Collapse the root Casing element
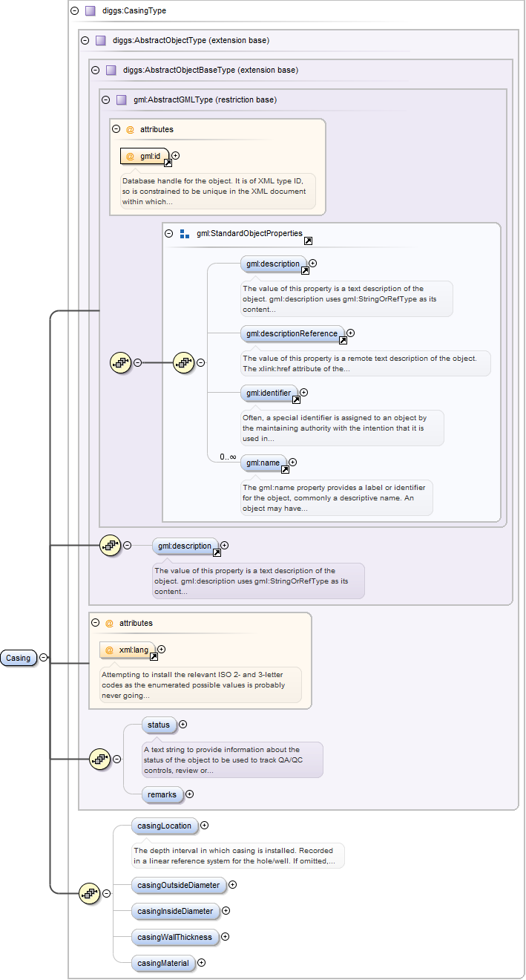 click(44, 657)
